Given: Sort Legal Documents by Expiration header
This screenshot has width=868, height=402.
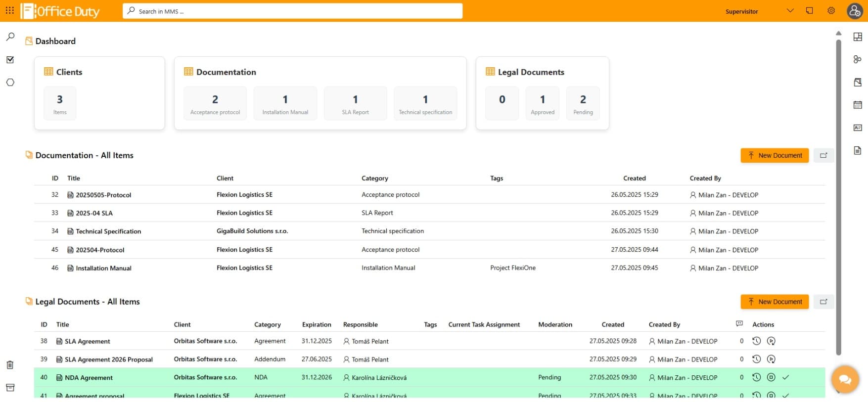Looking at the screenshot, I should pos(317,324).
